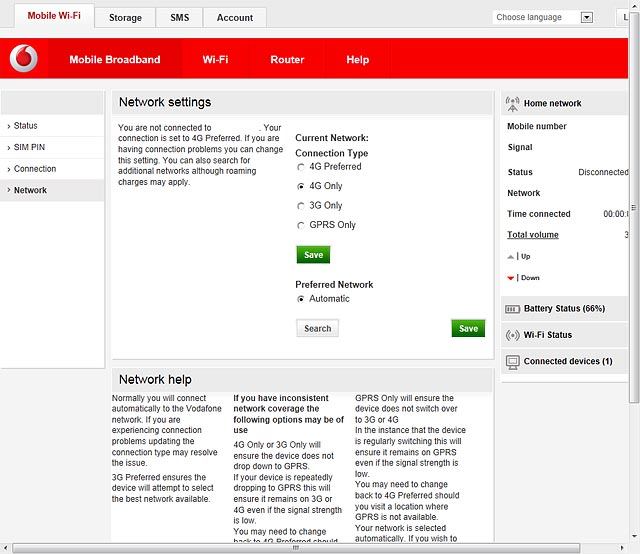The width and height of the screenshot is (640, 554).
Task: Click the download Down arrow icon
Action: (510, 278)
